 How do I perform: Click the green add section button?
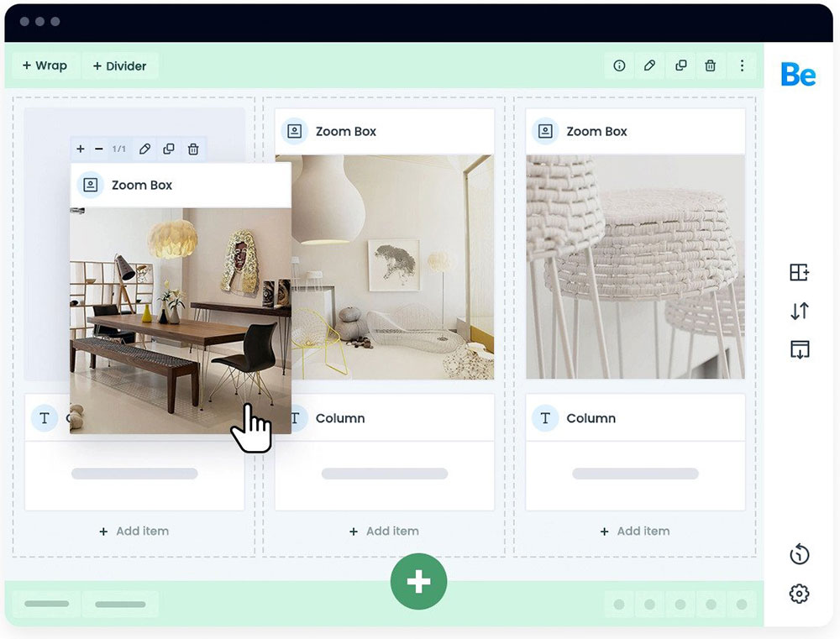418,581
